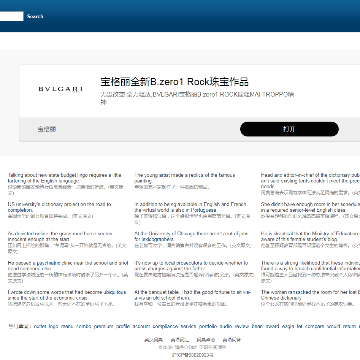Open sentence about game seeming innocent at start

(60, 236)
